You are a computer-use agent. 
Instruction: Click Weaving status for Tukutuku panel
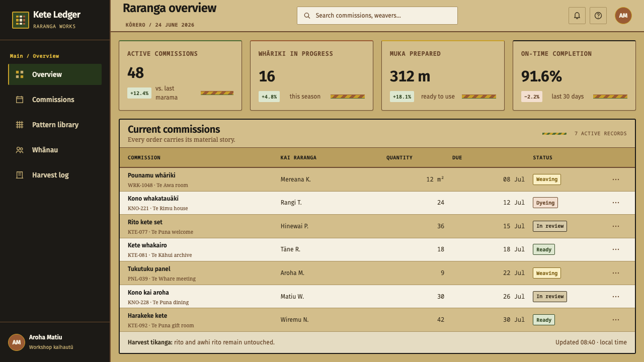point(547,273)
